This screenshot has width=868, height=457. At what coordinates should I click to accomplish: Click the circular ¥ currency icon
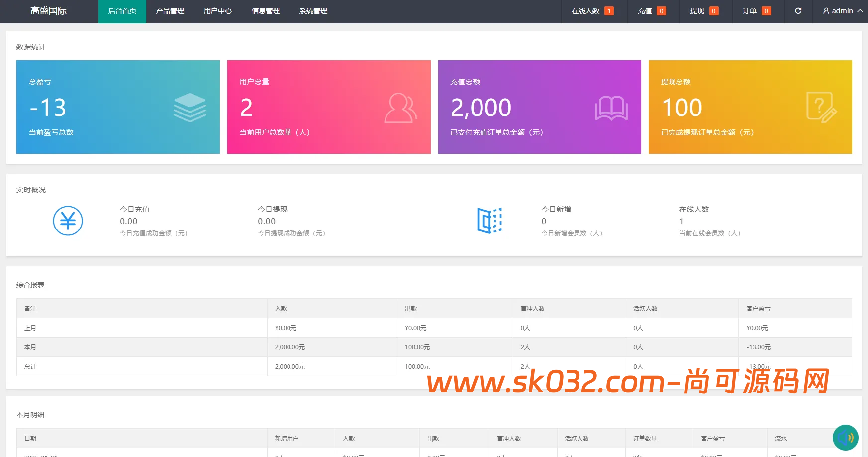pyautogui.click(x=68, y=220)
